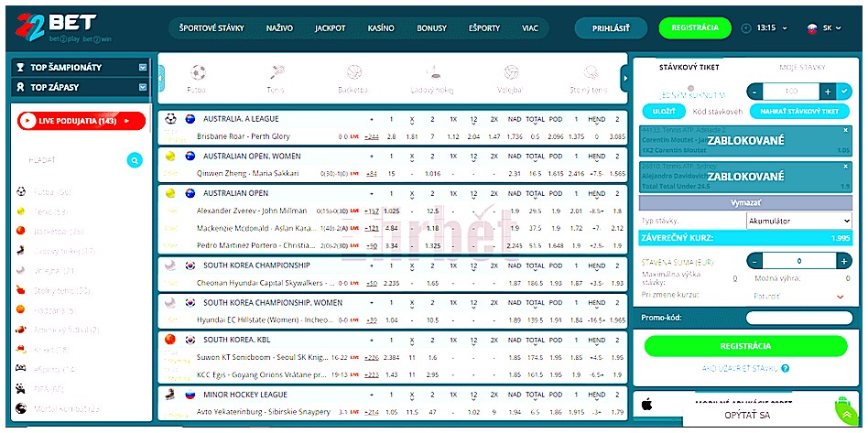Click the Live podujatia (143) button
This screenshot has width=868, height=433.
(81, 121)
